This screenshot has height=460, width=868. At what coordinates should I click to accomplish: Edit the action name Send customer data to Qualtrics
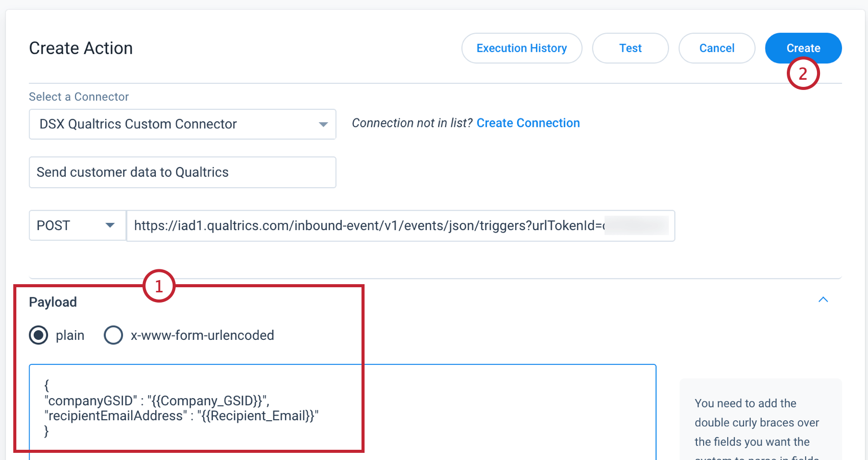click(x=182, y=172)
